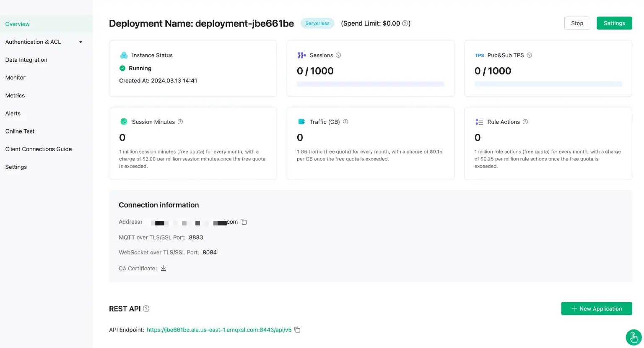Image resolution: width=644 pixels, height=348 pixels.
Task: Stop the deployment
Action: coord(577,23)
